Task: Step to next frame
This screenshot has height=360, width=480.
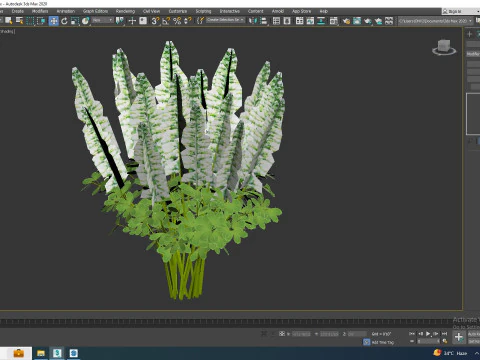Action: (x=436, y=333)
